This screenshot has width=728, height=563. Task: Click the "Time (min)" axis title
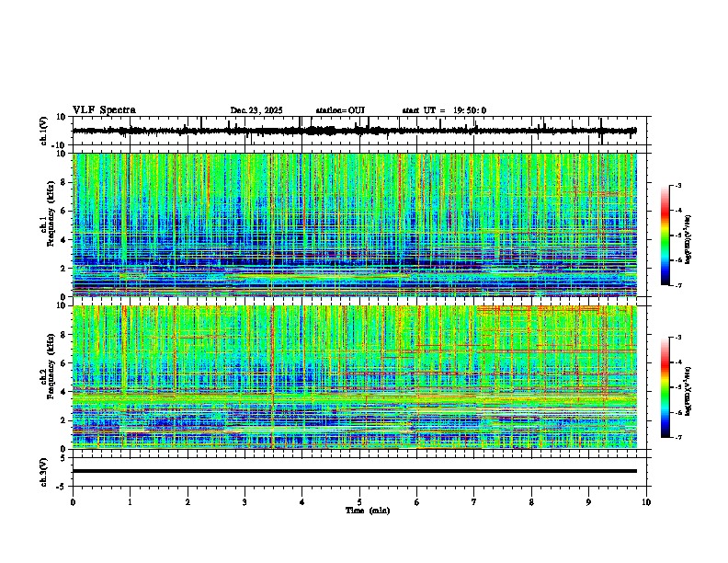point(368,511)
